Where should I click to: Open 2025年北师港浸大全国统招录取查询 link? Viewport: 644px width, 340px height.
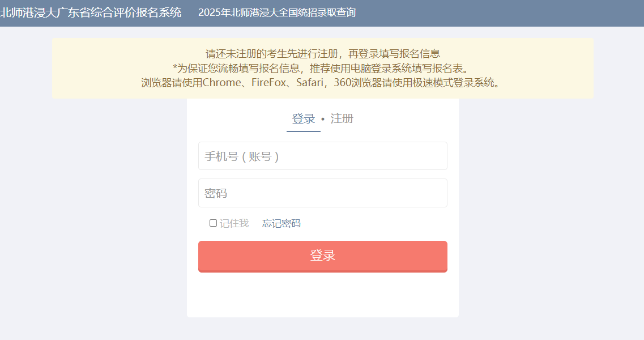(x=277, y=12)
